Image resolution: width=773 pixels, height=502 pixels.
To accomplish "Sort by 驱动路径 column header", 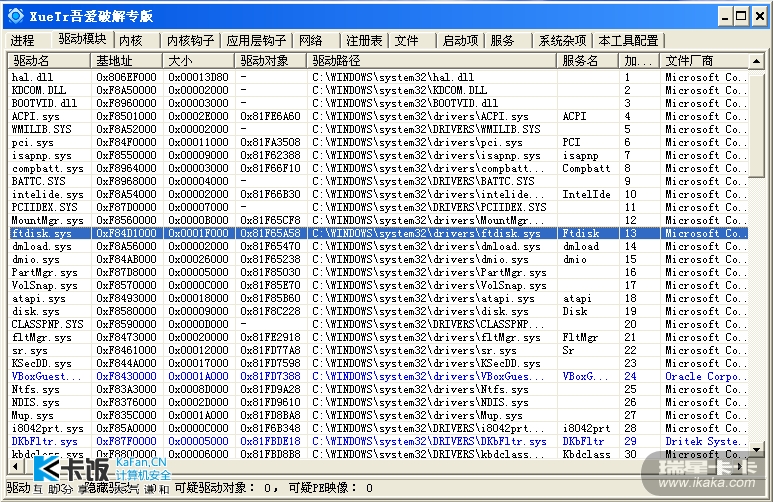I will (431, 61).
